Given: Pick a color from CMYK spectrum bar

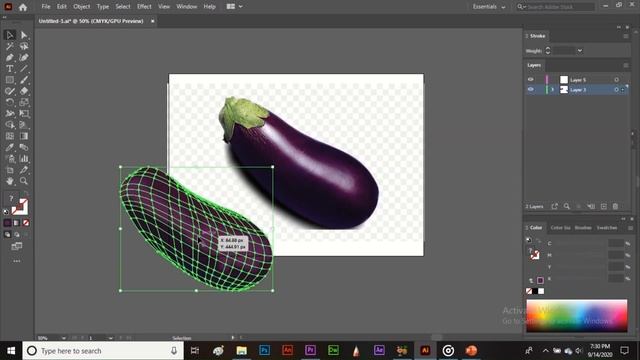Looking at the screenshot, I should tap(577, 315).
